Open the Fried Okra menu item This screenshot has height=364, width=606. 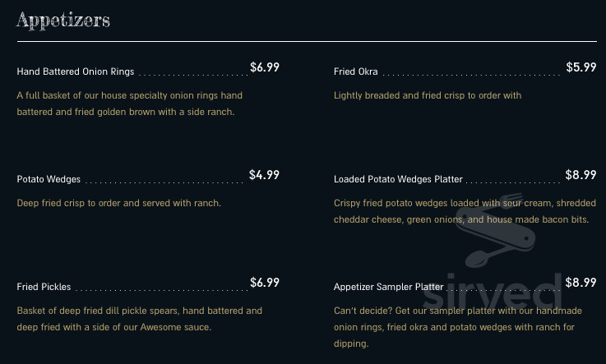(356, 71)
